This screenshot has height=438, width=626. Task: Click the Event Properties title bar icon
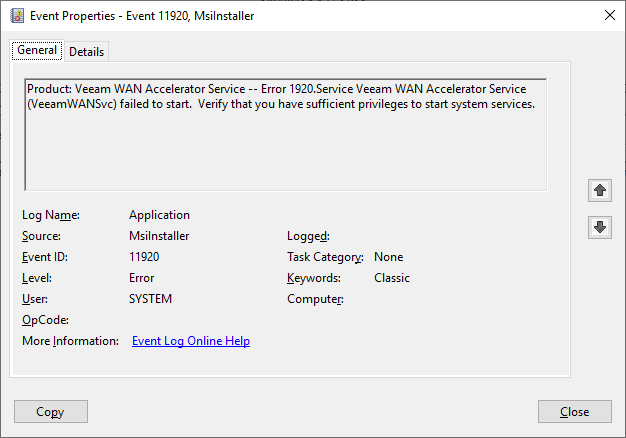(x=17, y=16)
